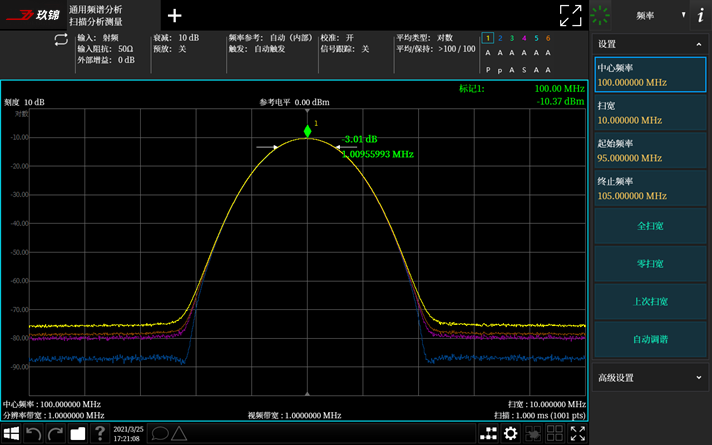
Task: Click the -3.01 dB bandwidth marker label
Action: 360,139
